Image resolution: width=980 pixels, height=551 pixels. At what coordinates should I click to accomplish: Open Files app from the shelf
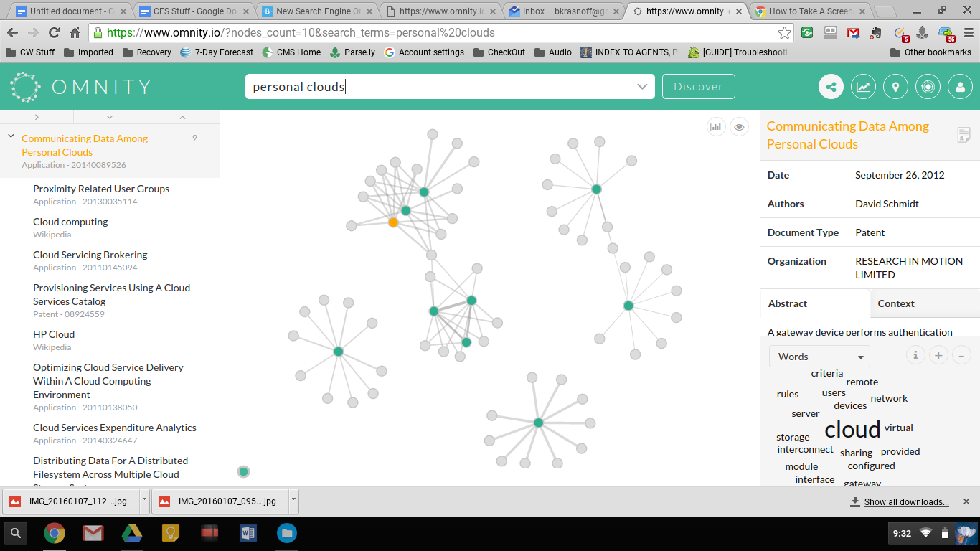pyautogui.click(x=286, y=533)
